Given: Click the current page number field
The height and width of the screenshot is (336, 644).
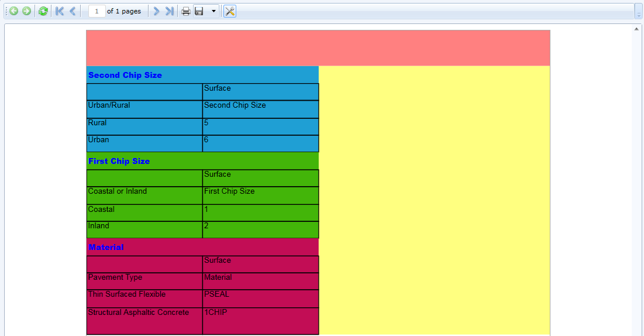Looking at the screenshot, I should (x=97, y=11).
